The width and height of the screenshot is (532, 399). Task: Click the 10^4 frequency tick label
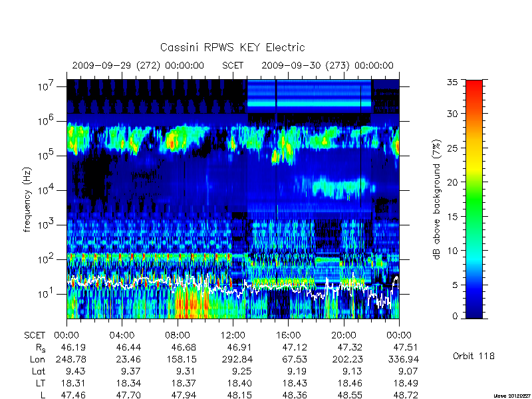pyautogui.click(x=47, y=190)
